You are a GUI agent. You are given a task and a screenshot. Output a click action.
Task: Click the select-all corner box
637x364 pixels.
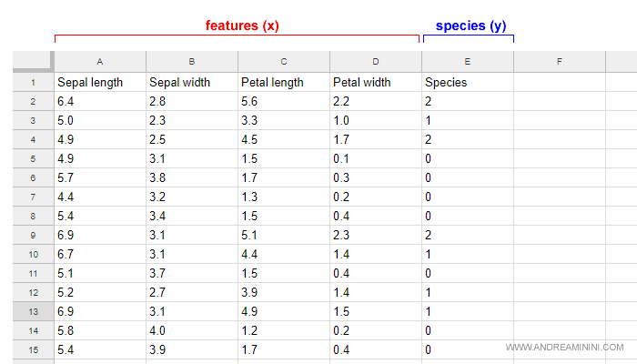(33, 61)
